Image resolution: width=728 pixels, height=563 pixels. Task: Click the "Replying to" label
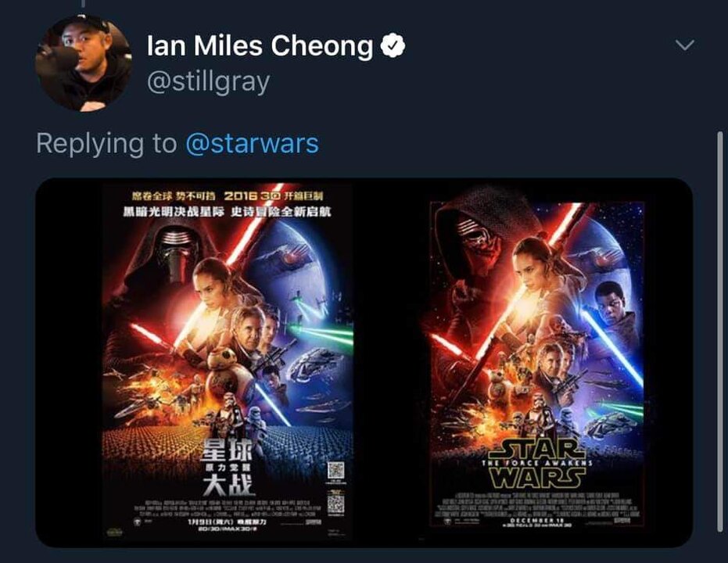click(x=106, y=143)
